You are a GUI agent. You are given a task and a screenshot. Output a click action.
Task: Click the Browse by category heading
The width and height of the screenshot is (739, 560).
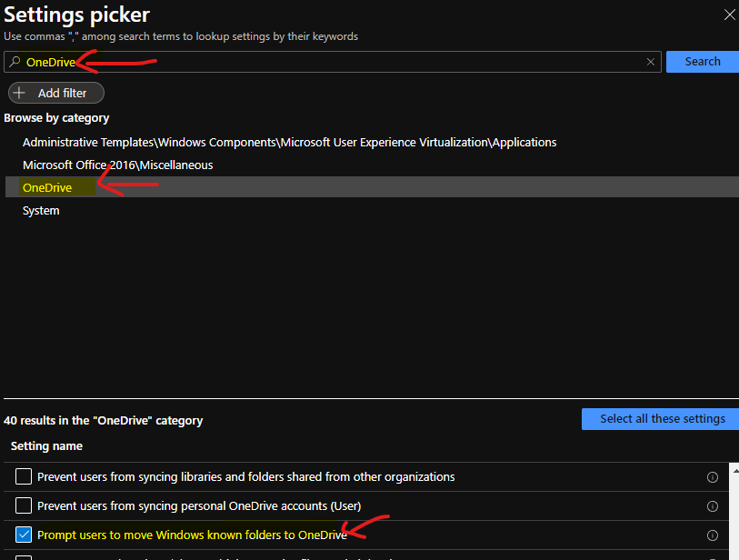56,118
